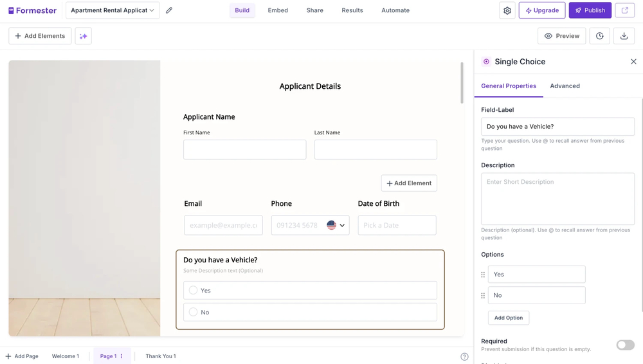
Task: Select the No radio button
Action: 193,312
